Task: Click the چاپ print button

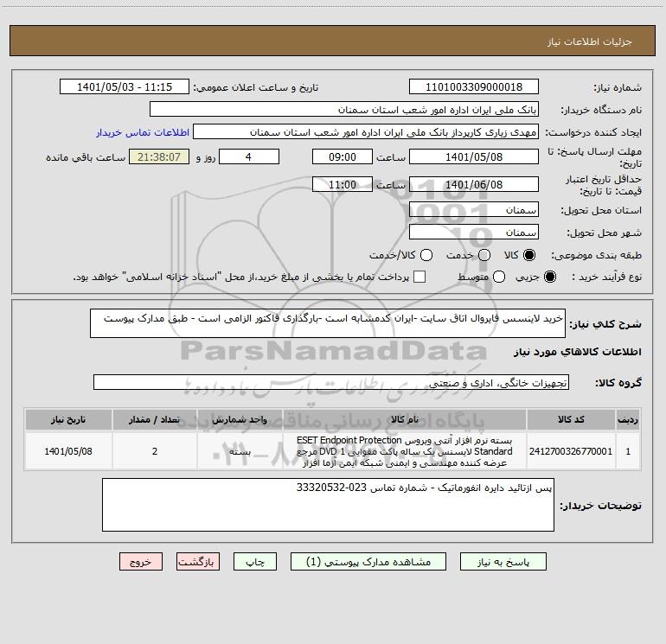Action: [x=255, y=562]
